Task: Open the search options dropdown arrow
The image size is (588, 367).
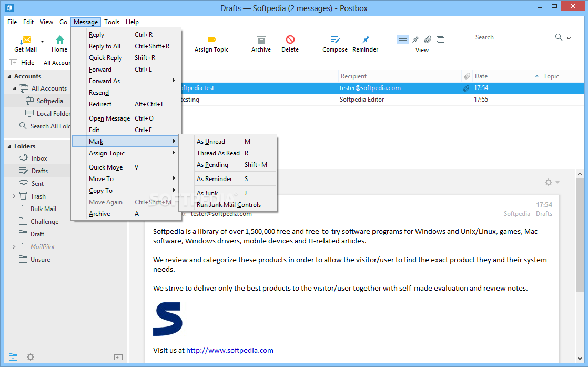Action: point(569,38)
